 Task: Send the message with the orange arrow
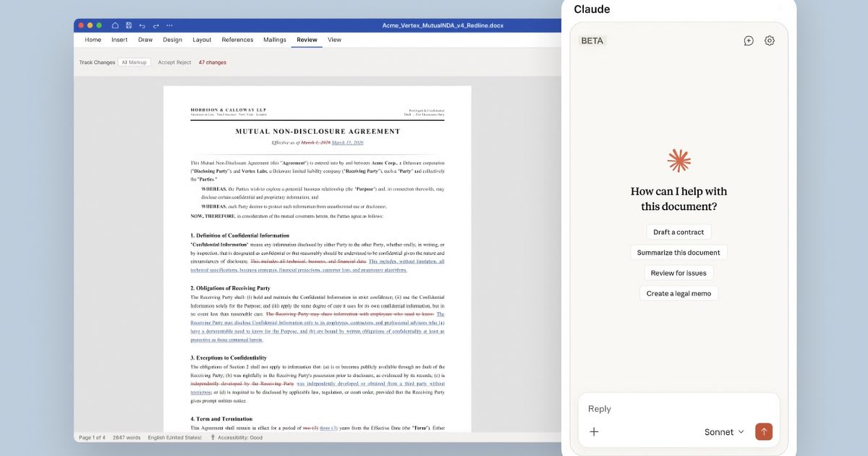click(x=764, y=431)
